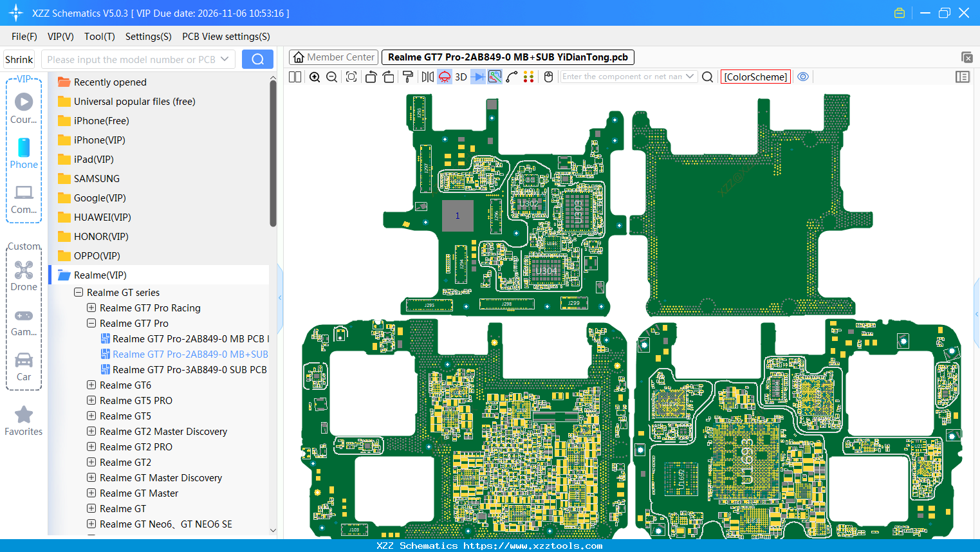This screenshot has height=552, width=980.
Task: Select the Computer category icon
Action: point(24,199)
